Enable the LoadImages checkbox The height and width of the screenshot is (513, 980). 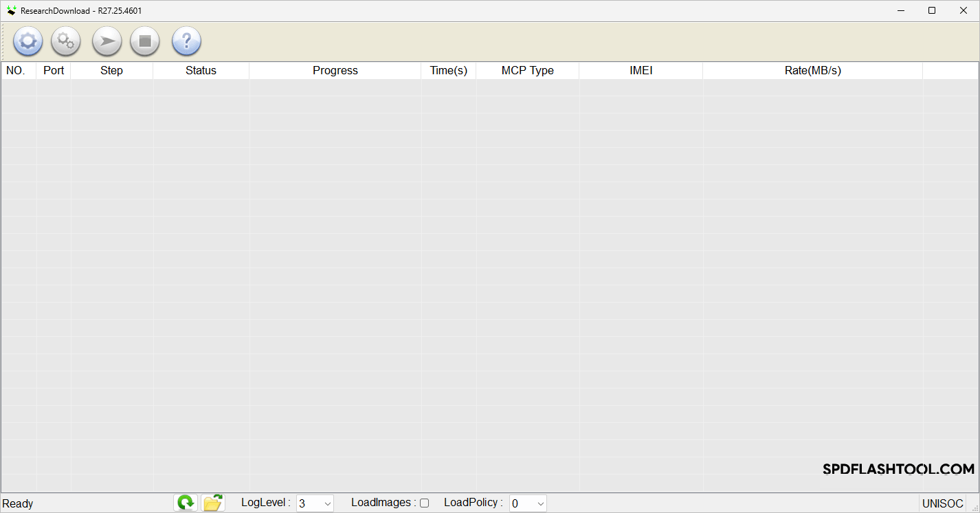coord(424,503)
